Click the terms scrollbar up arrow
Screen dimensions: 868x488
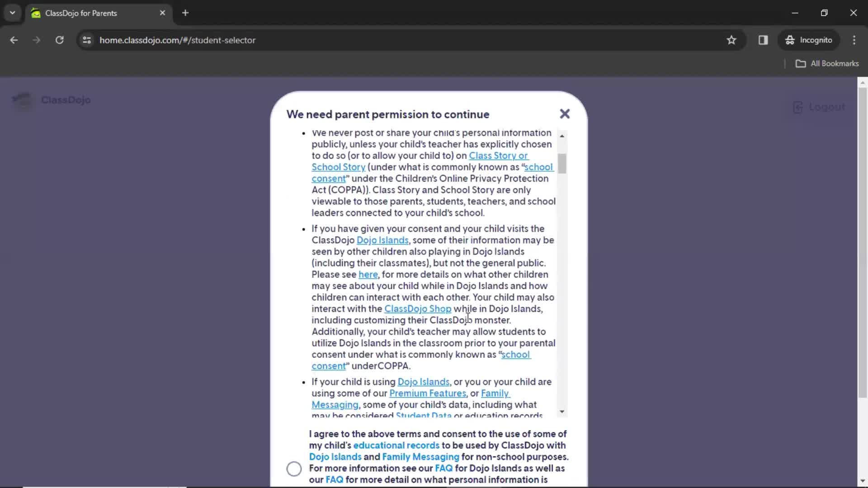pyautogui.click(x=562, y=136)
